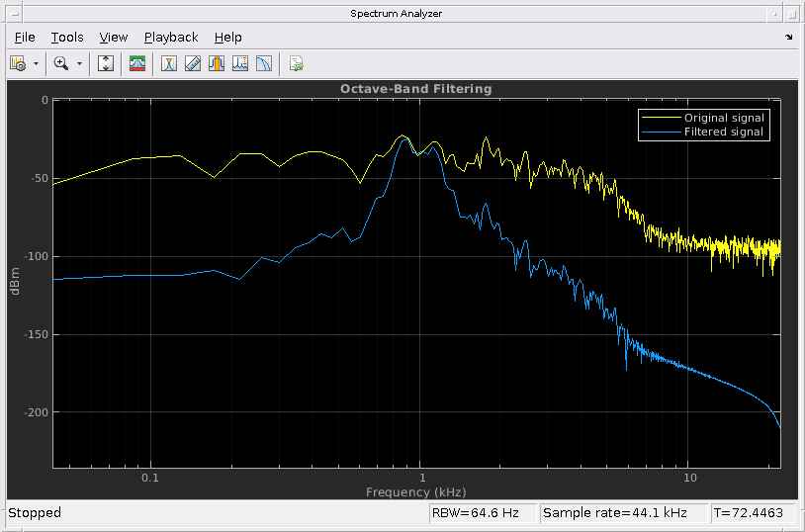This screenshot has width=805, height=532.
Task: Select the zoom-in magnifier tool
Action: [61, 63]
